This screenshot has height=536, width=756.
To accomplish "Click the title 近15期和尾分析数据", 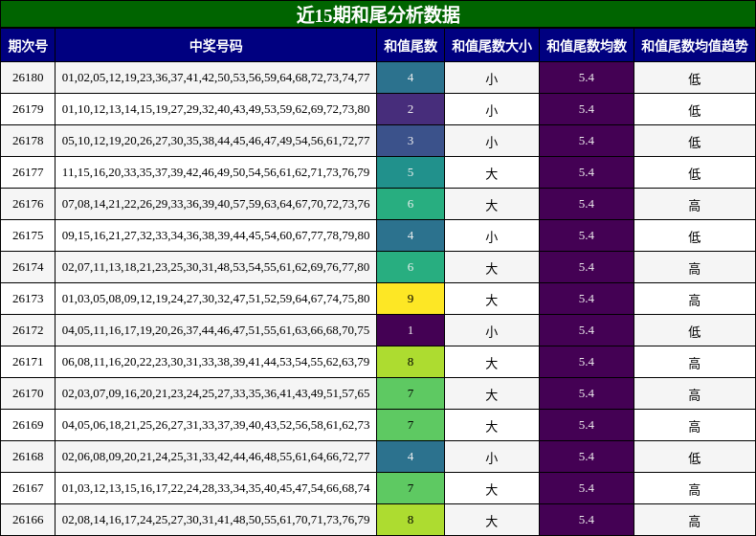I will 378,15.
